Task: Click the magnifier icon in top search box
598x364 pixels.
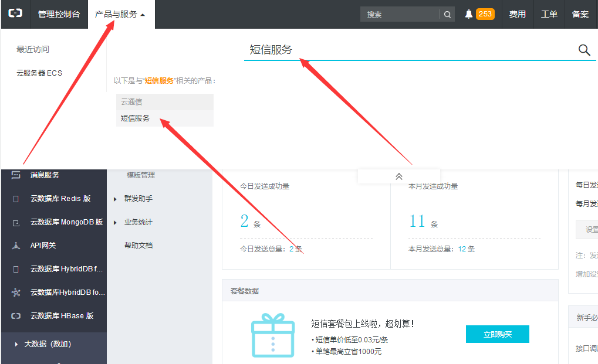Action: point(447,15)
